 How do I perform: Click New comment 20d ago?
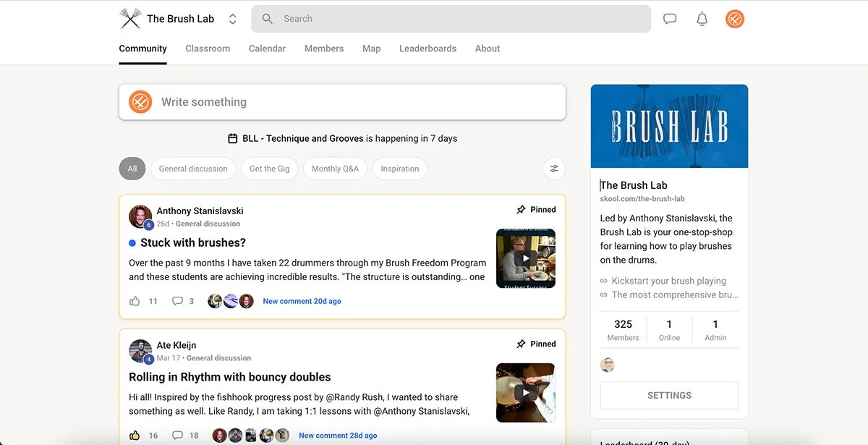(x=302, y=301)
